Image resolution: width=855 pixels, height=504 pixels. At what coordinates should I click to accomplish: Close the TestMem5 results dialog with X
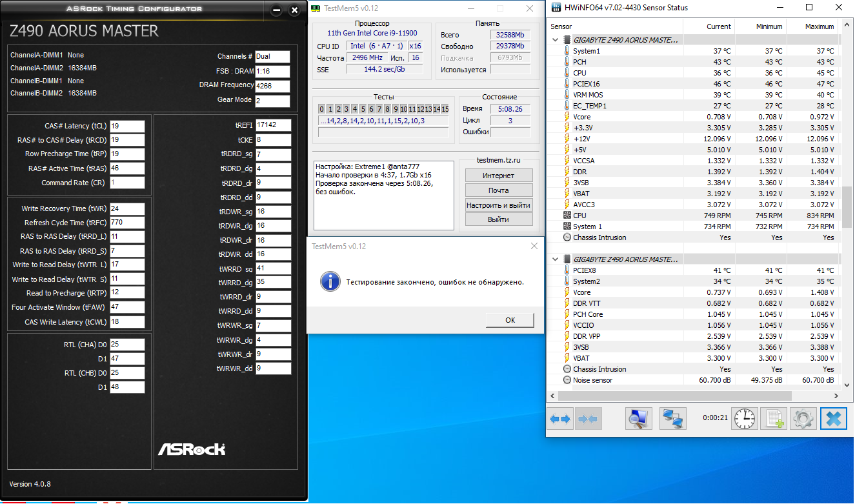tap(534, 246)
